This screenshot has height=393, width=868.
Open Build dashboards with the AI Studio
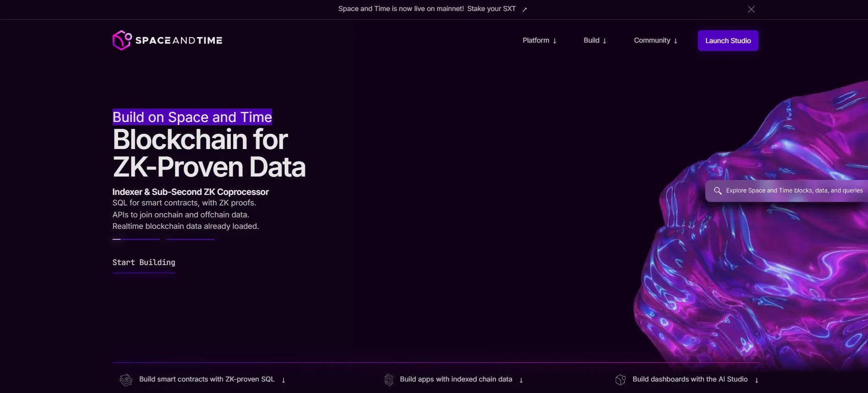tap(687, 380)
